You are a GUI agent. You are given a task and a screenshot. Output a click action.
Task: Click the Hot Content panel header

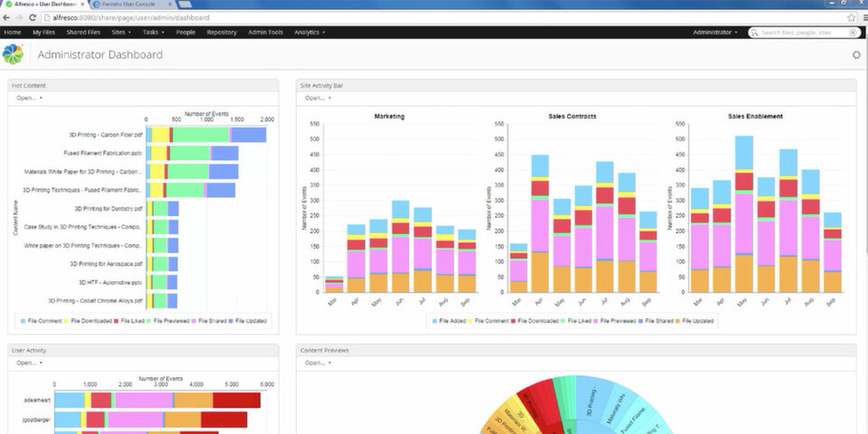tap(143, 86)
